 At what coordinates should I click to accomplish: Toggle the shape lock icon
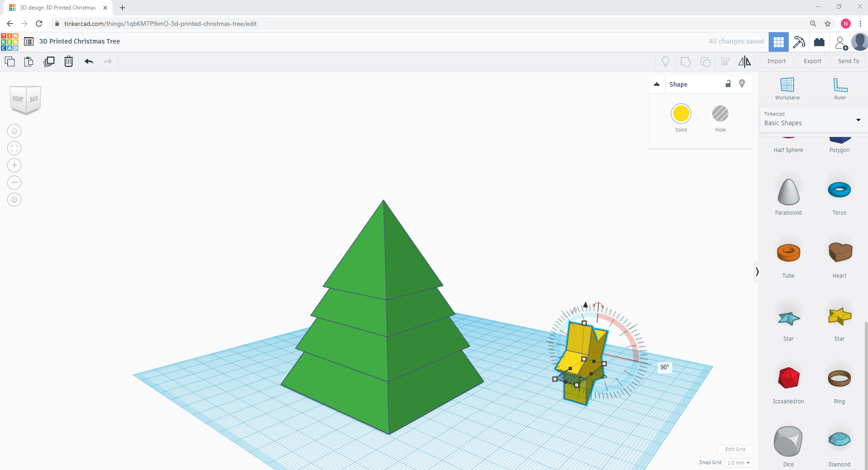pyautogui.click(x=728, y=83)
